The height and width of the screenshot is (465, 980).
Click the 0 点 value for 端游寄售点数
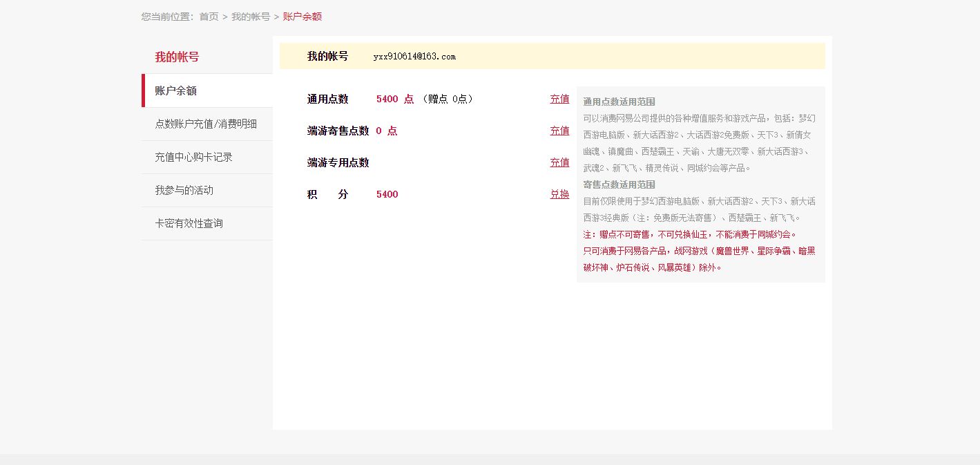click(387, 131)
